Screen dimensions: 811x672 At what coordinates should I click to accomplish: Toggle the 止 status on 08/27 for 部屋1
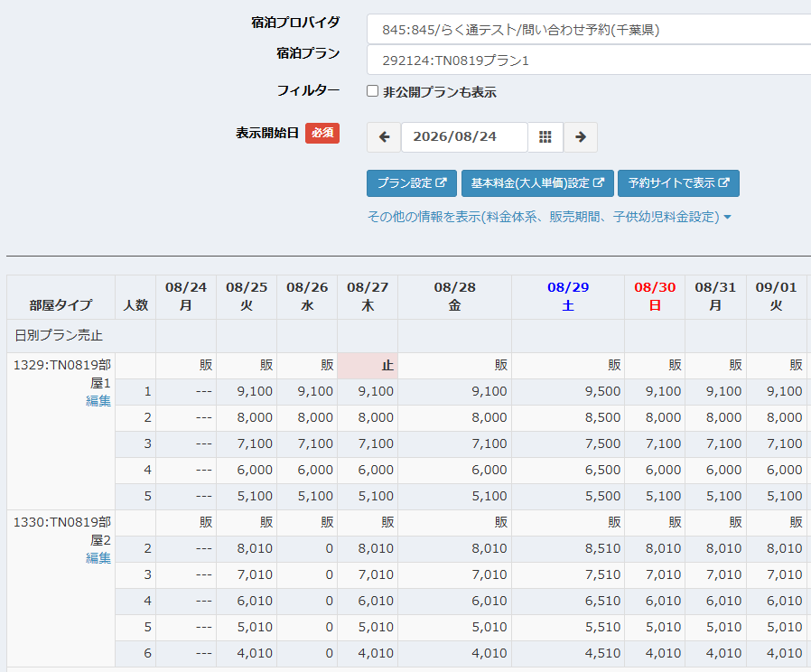368,366
